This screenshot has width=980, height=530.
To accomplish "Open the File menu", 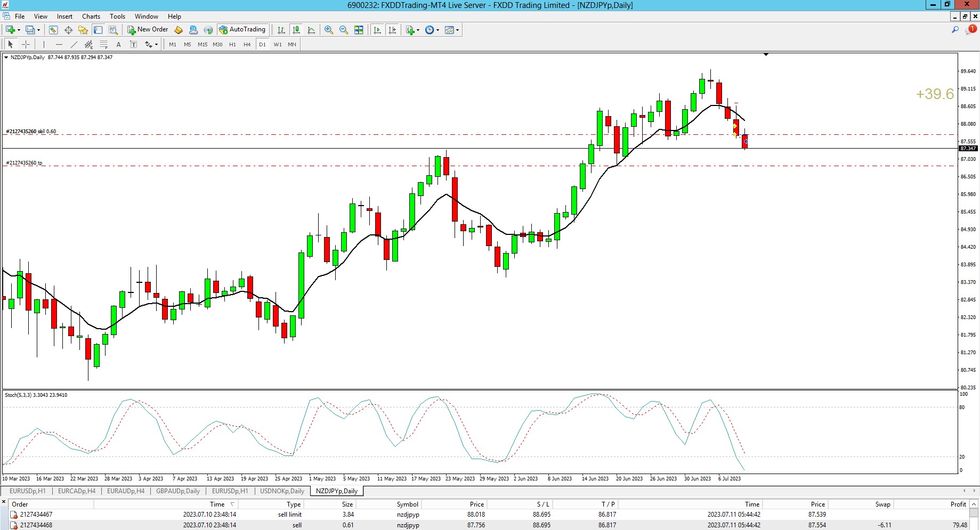I will [x=20, y=16].
